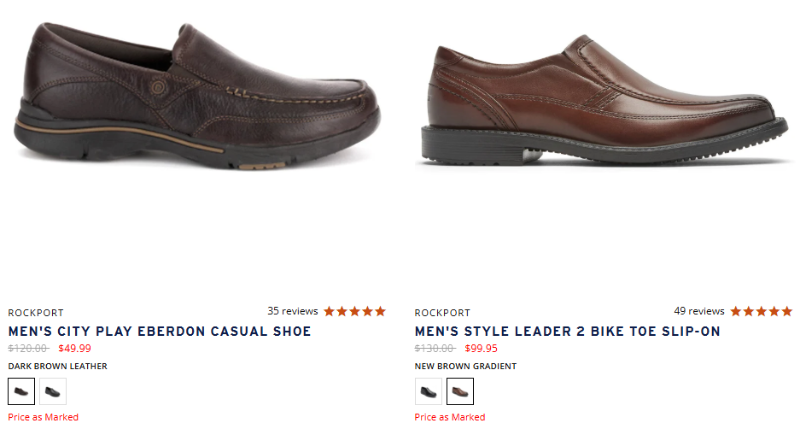Viewport: 800px width, 429px height.
Task: Click the New Brown Gradient color label
Action: [x=465, y=366]
